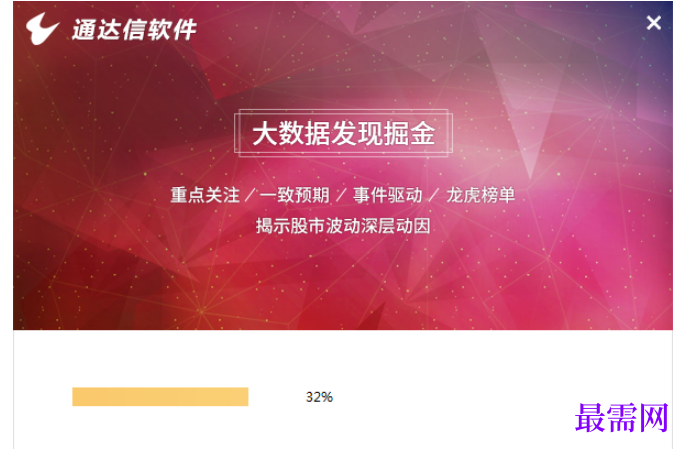The width and height of the screenshot is (687, 449).
Task: Select the 重点关注 text
Action: pos(205,195)
